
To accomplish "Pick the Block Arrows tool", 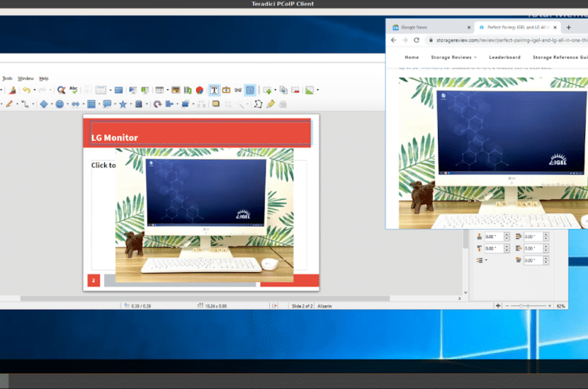I will [75, 104].
